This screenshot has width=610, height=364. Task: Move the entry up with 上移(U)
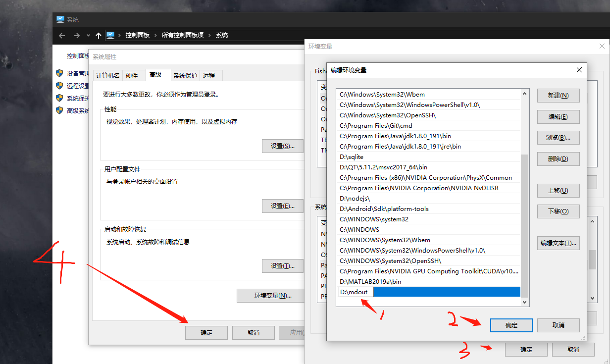pyautogui.click(x=558, y=191)
